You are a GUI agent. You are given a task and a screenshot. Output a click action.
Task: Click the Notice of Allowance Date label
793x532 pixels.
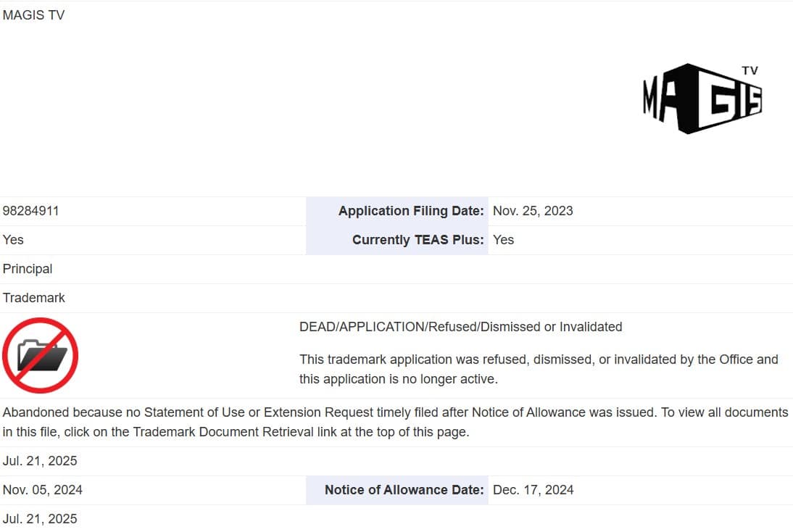click(404, 490)
